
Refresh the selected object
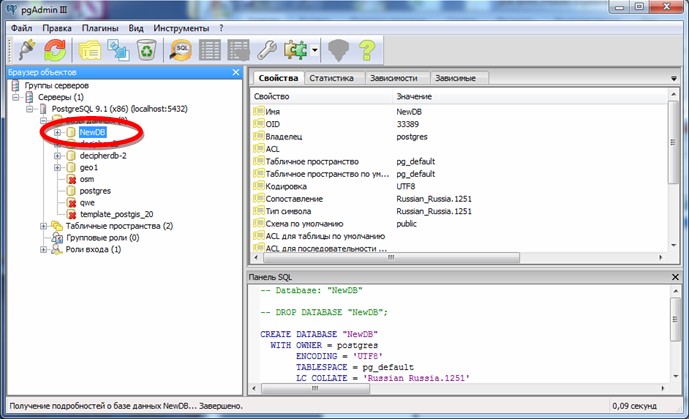click(x=55, y=50)
